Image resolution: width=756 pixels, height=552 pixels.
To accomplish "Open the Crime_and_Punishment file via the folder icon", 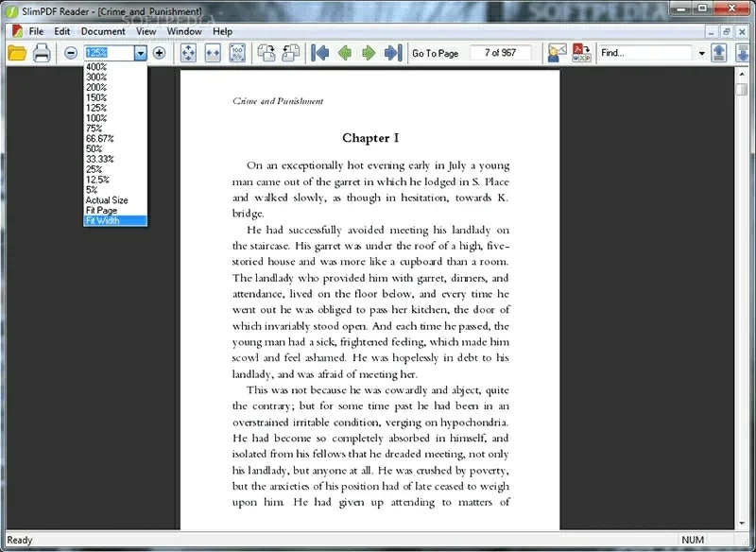I will click(17, 53).
